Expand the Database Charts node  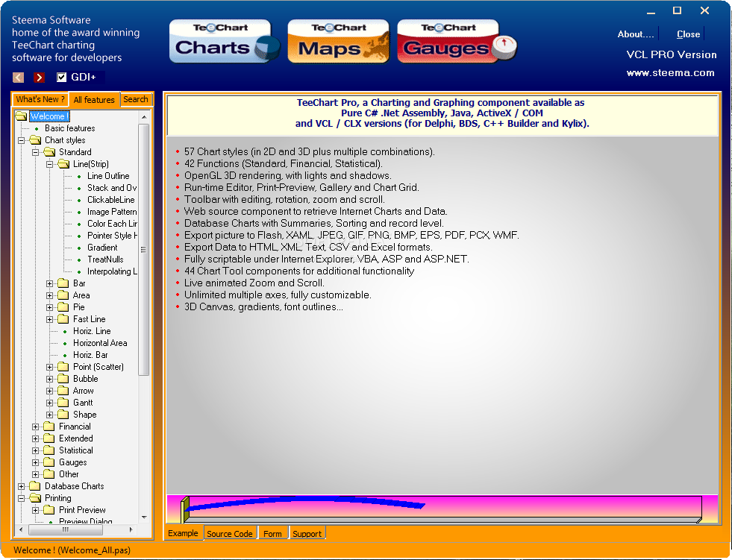click(x=21, y=486)
